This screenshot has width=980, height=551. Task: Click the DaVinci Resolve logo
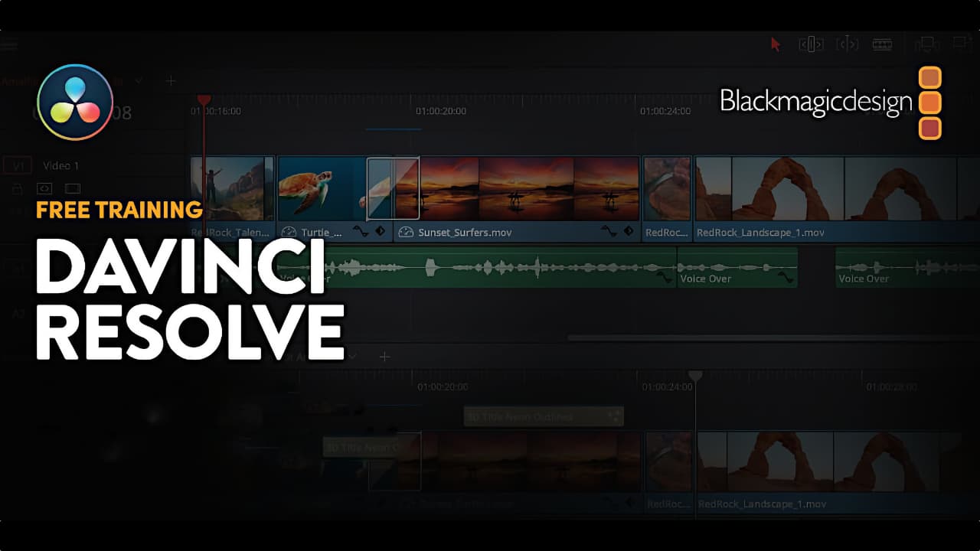[x=74, y=102]
